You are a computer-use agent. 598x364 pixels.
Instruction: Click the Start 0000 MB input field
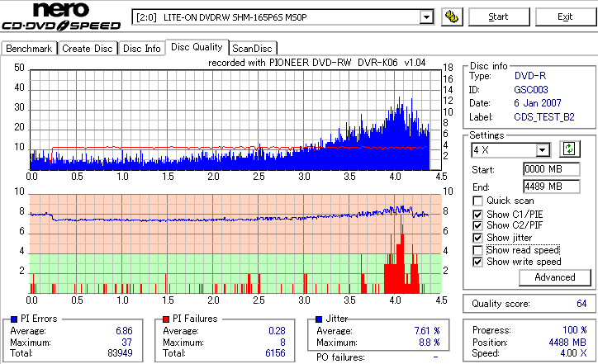[552, 169]
